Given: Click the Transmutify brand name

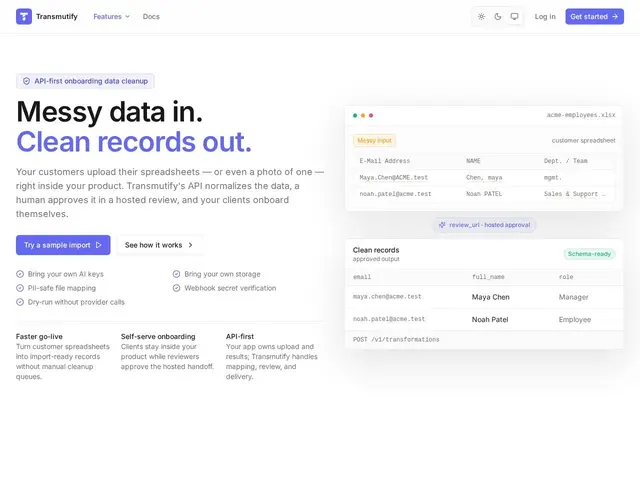Looking at the screenshot, I should pyautogui.click(x=57, y=16).
